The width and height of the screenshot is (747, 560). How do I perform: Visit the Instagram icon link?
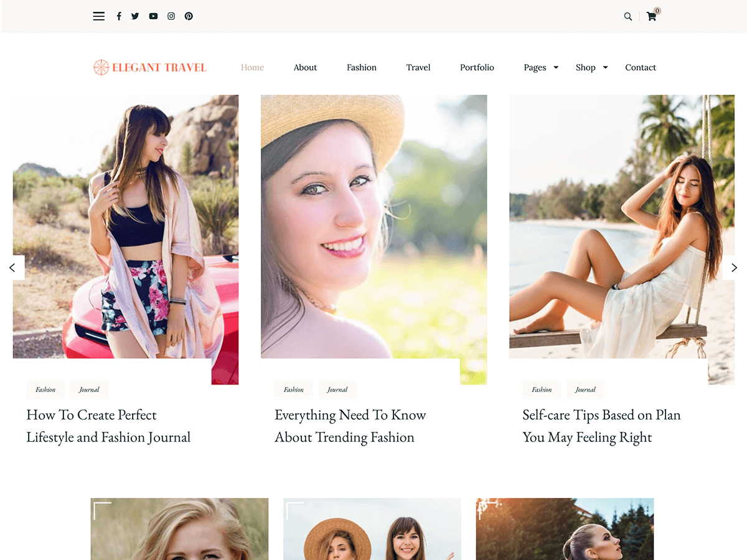171,16
